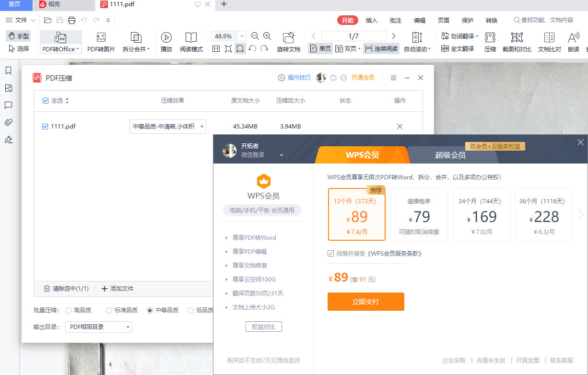Toggle Select All checkbox
Image resolution: width=588 pixels, height=375 pixels.
46,101
